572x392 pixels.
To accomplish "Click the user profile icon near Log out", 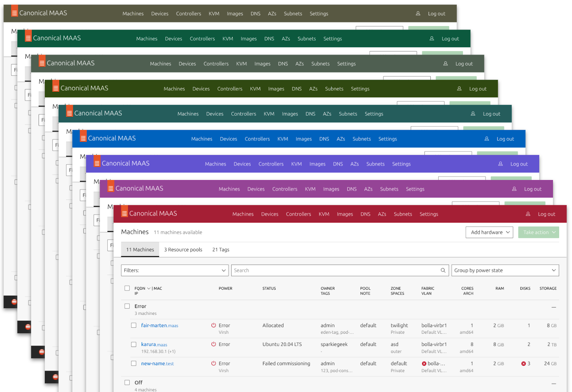I will [528, 214].
